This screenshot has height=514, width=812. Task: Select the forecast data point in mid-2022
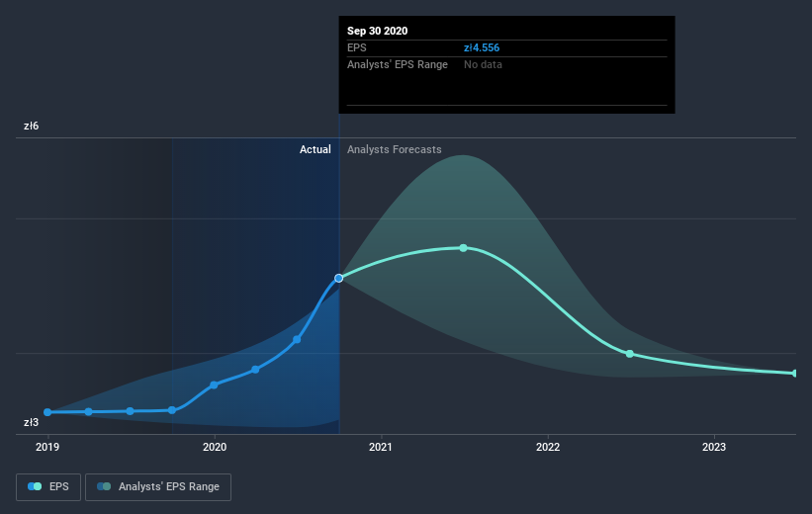point(630,353)
